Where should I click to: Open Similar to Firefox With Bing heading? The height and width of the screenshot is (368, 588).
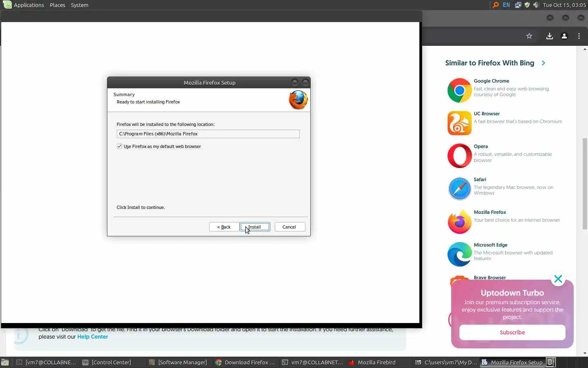click(x=490, y=63)
